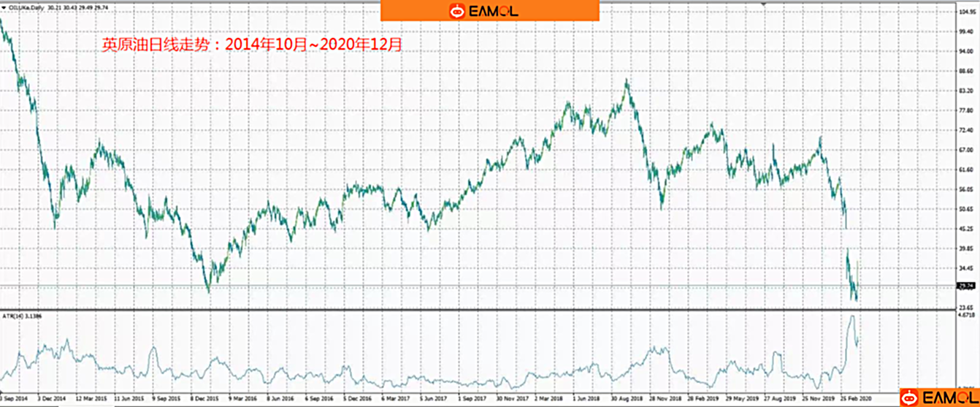Click the 8 Dec 2015 date label
The width and height of the screenshot is (980, 407).
click(203, 400)
